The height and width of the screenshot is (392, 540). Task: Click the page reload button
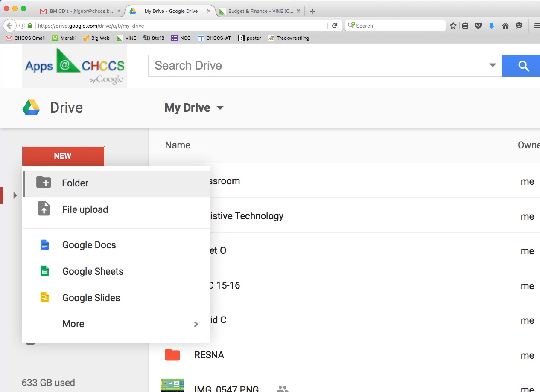335,25
